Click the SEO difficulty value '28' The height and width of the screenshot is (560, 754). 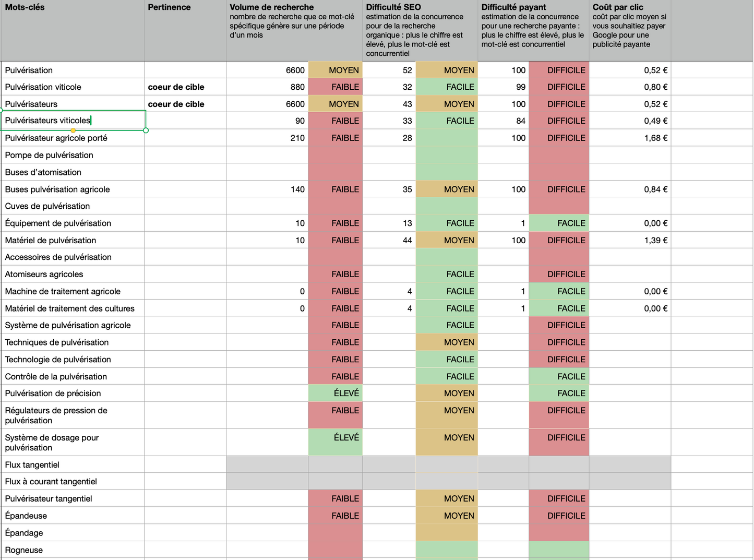tap(389, 138)
